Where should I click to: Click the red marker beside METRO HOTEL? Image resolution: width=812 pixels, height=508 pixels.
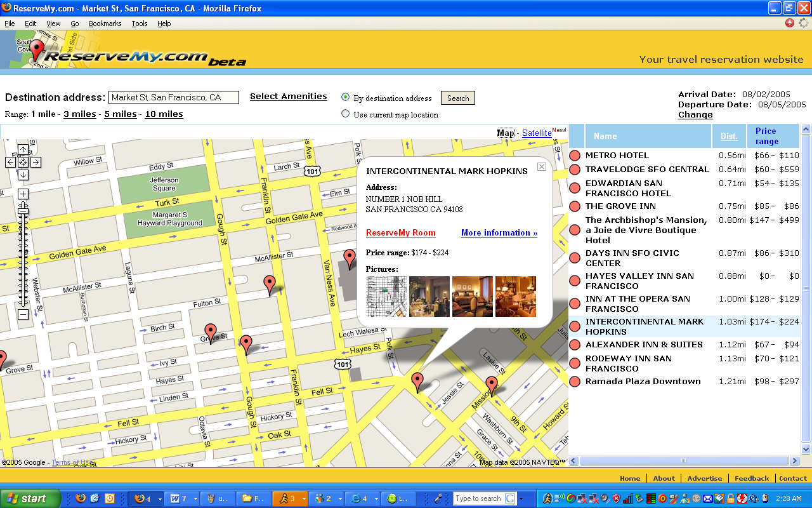coord(575,156)
